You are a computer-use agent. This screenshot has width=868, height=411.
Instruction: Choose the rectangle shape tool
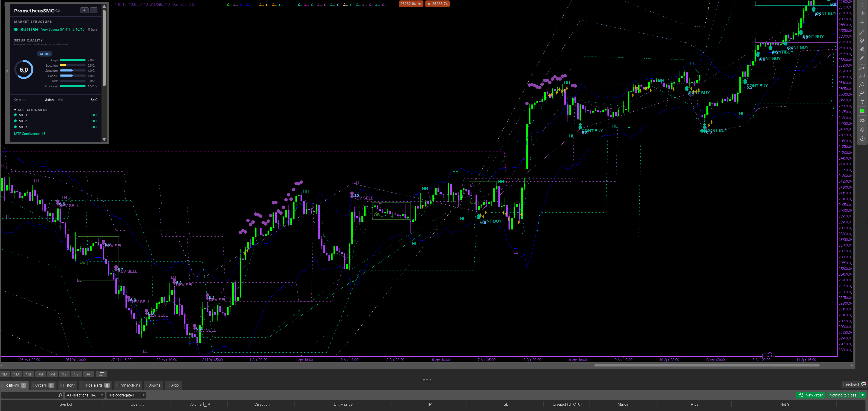coord(862,76)
